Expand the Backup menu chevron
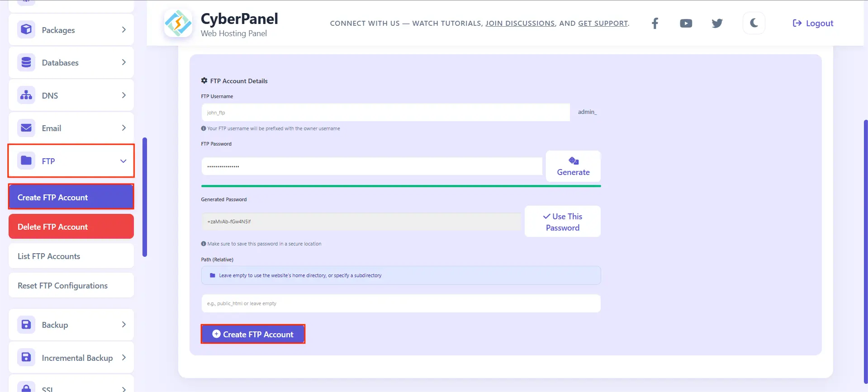The image size is (868, 392). click(123, 325)
